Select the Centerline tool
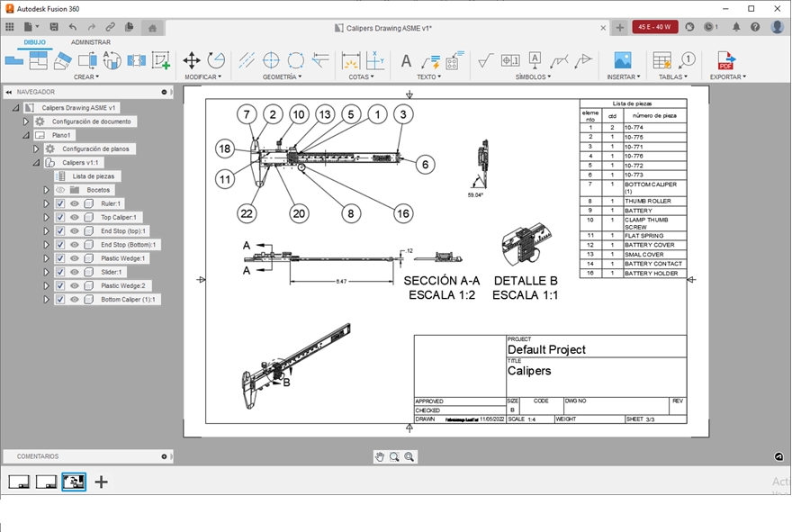The height and width of the screenshot is (532, 792). (247, 60)
